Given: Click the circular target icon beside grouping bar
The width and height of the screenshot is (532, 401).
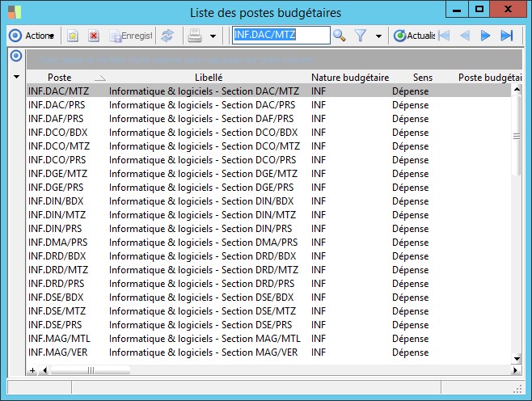Looking at the screenshot, I should tap(16, 56).
